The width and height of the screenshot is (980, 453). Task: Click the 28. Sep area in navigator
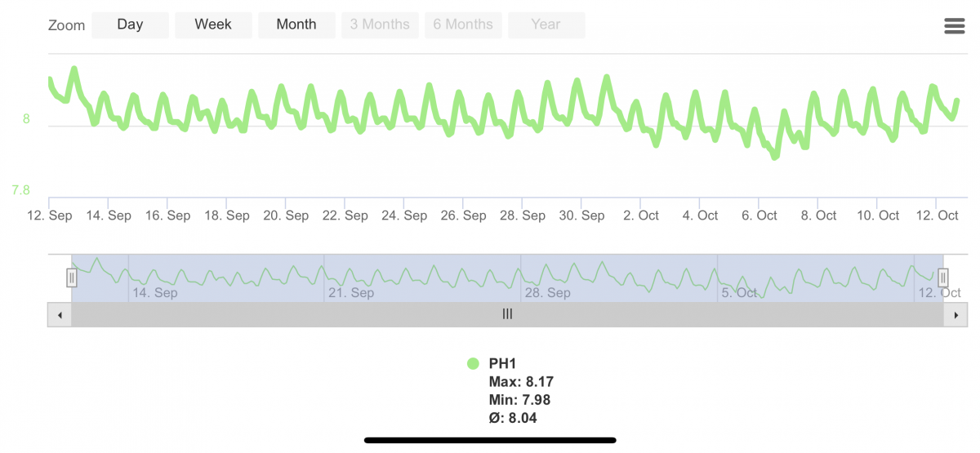549,292
